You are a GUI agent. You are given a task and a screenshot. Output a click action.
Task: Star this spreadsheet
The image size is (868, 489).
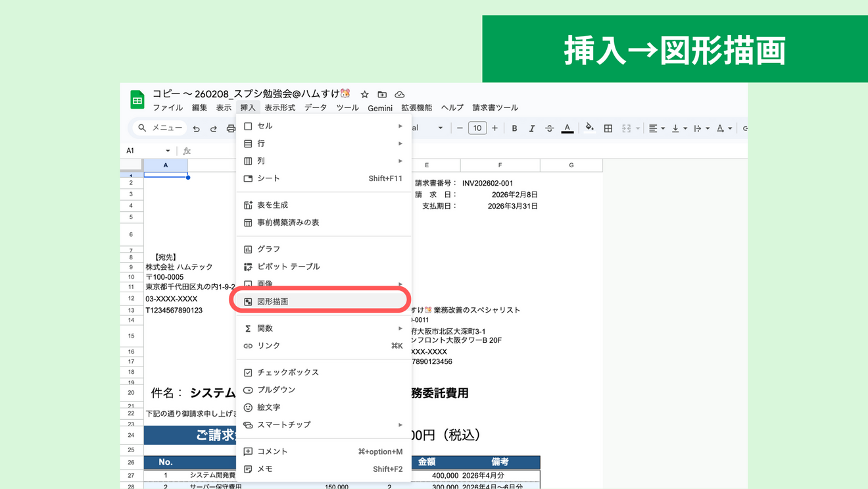(x=364, y=94)
